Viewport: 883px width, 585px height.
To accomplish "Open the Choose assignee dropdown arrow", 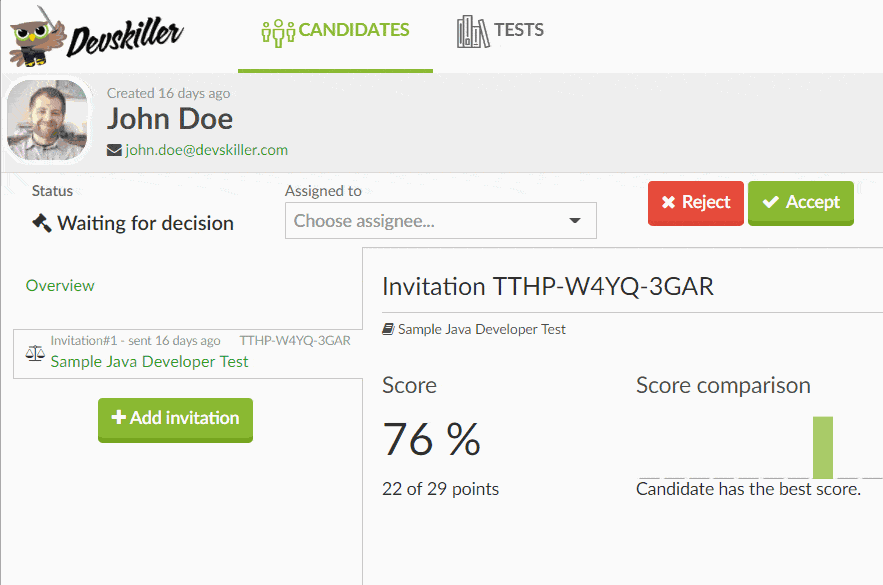I will pos(575,221).
